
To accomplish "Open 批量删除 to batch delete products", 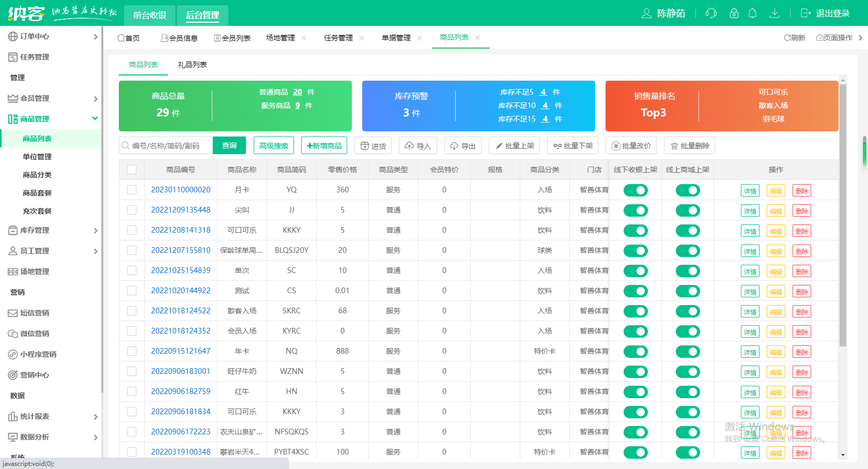I will point(689,145).
